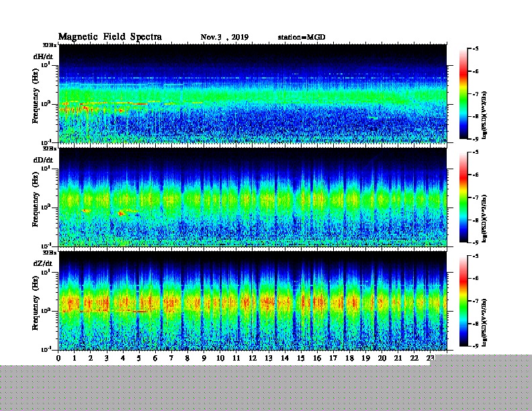This screenshot has width=532, height=411.
Task: Click hour tick label 21 on time axis
Action: point(398,358)
